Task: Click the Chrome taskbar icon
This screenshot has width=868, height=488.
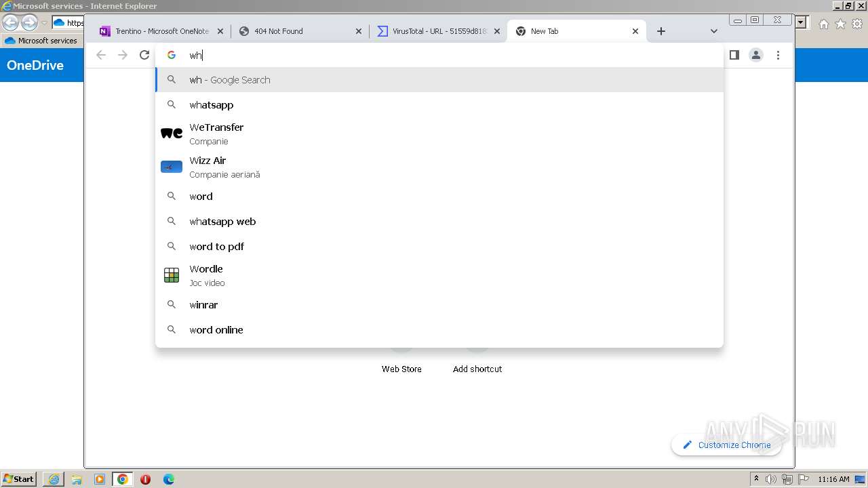Action: click(123, 479)
